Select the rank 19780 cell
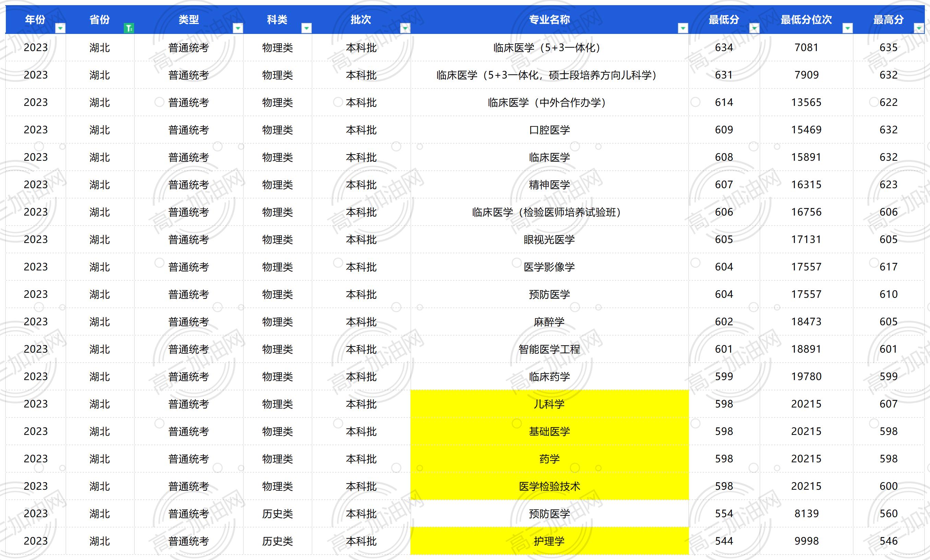 (806, 376)
